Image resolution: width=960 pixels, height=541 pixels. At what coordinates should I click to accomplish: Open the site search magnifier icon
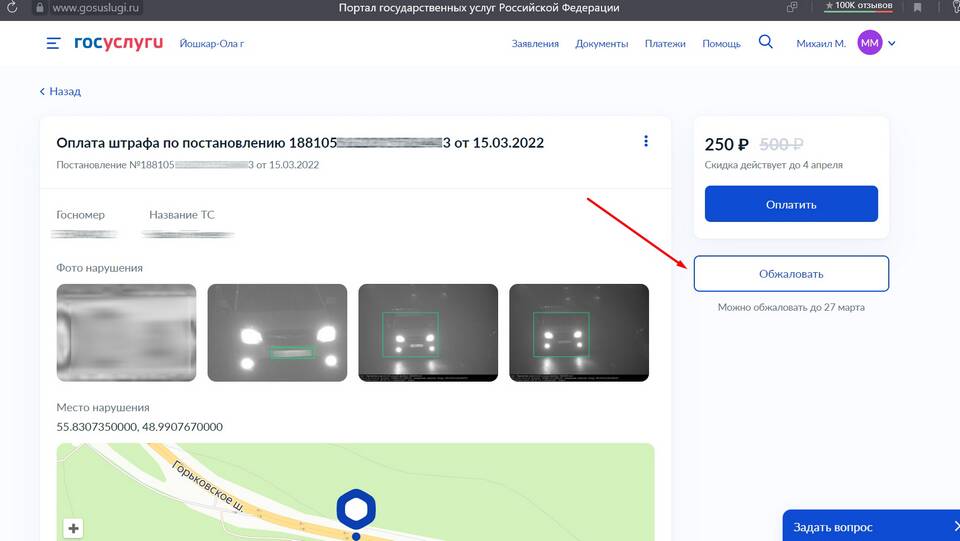pos(766,42)
